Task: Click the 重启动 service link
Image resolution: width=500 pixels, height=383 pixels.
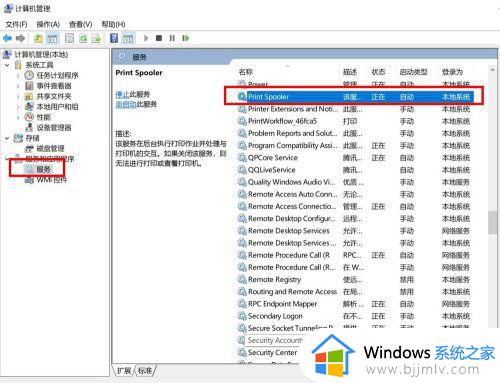Action: 126,104
